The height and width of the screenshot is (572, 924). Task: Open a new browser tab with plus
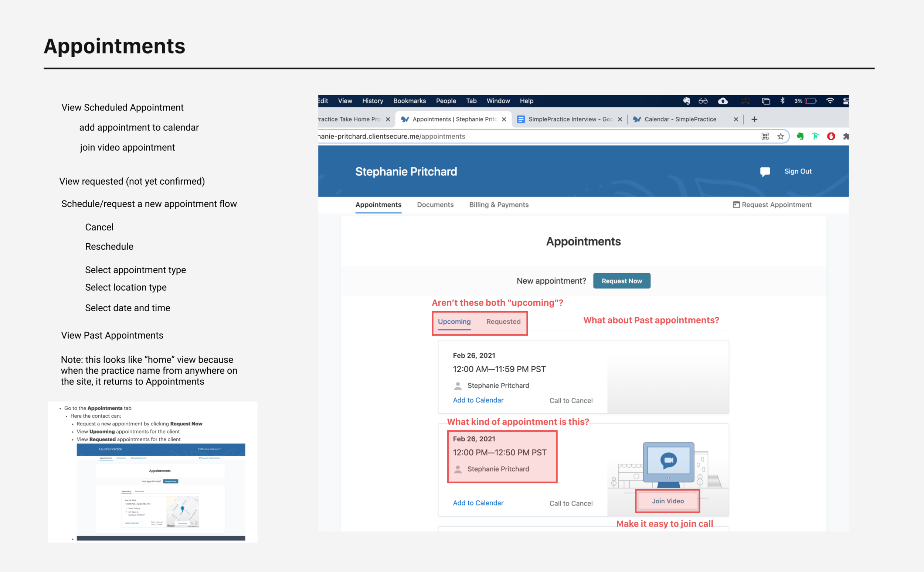(754, 120)
